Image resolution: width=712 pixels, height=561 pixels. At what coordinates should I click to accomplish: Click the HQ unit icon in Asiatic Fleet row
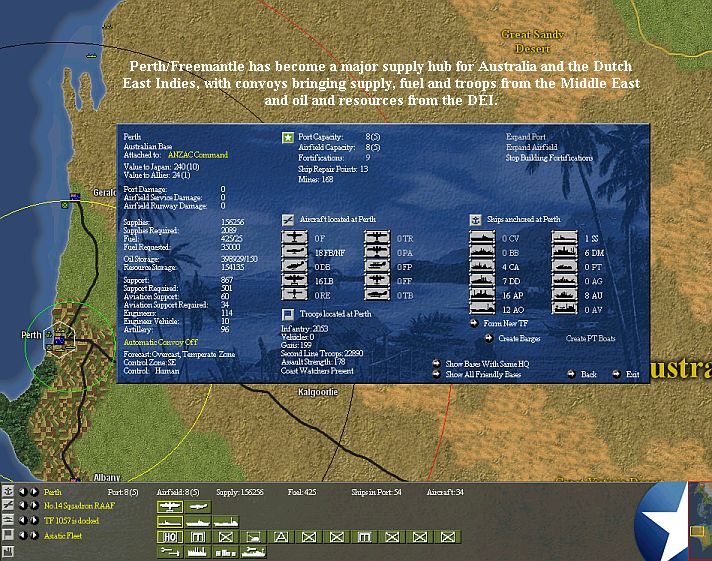click(x=170, y=537)
